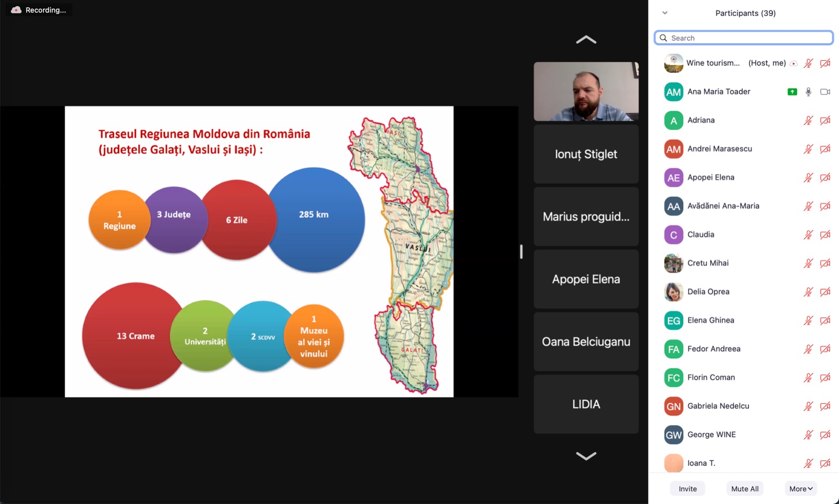Image resolution: width=839 pixels, height=504 pixels.
Task: Click the host recording status icon
Action: tap(794, 63)
